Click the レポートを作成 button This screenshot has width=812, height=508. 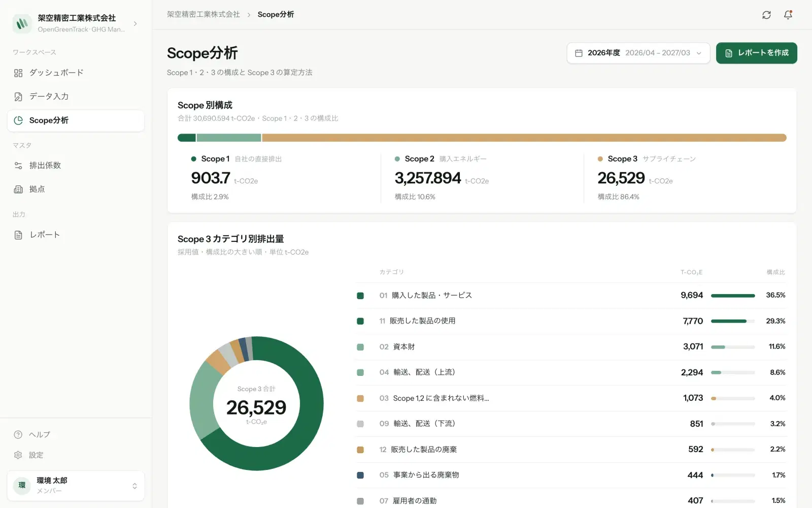coord(756,53)
